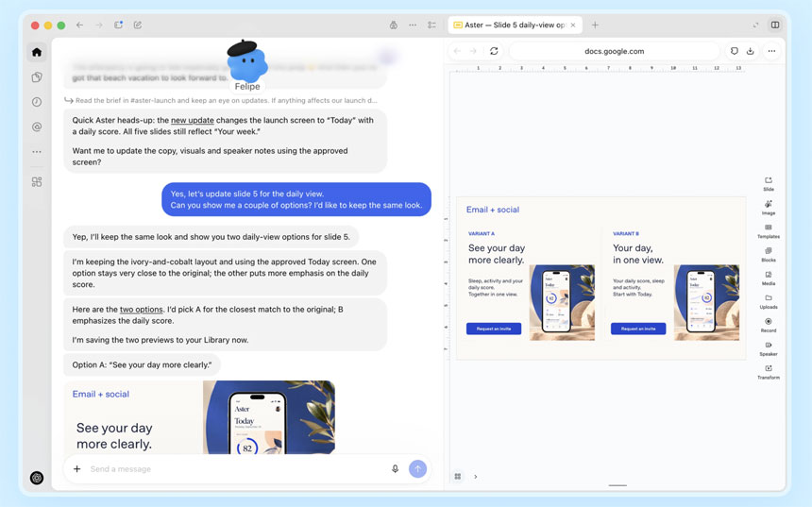Go back with the chat window arrow

pos(79,25)
